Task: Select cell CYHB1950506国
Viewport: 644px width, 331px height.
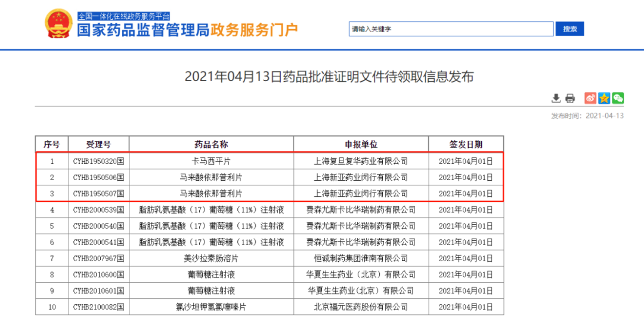Action: click(98, 177)
